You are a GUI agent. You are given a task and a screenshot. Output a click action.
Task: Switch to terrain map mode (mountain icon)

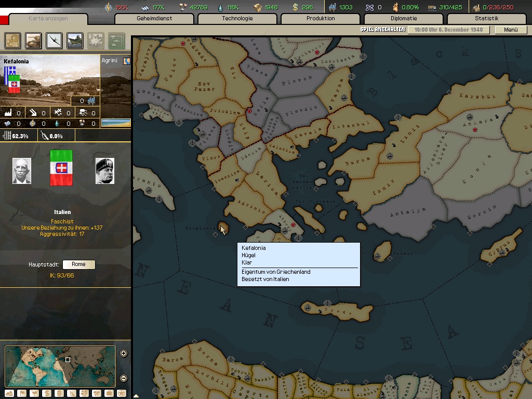tap(10, 393)
